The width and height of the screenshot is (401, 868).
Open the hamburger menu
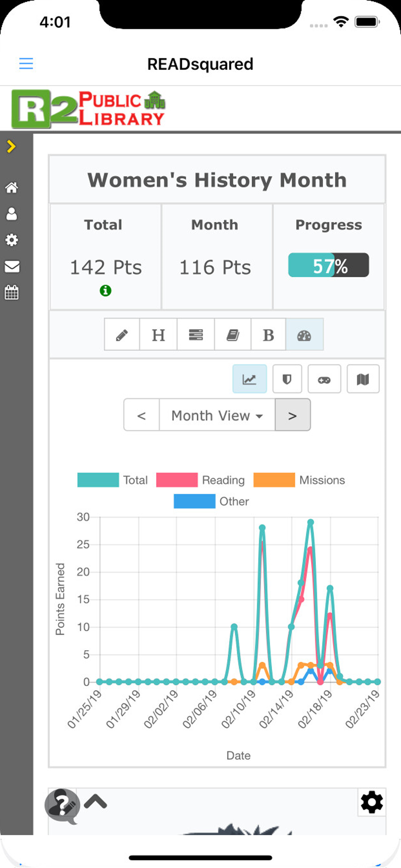click(x=26, y=63)
